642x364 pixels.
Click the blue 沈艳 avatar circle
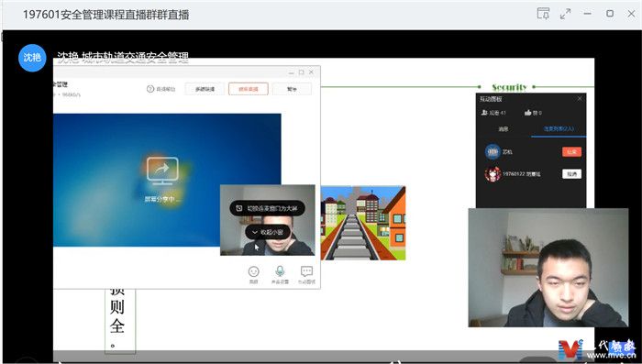32,58
